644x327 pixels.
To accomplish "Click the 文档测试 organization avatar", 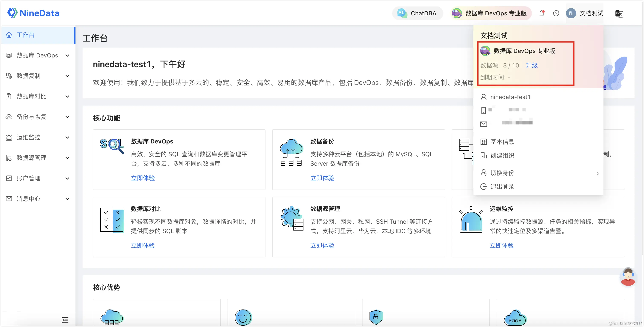I will click(x=571, y=13).
